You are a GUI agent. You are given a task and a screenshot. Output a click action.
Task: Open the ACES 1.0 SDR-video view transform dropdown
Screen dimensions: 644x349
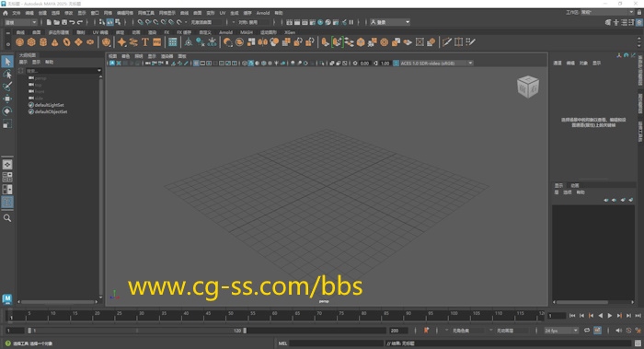click(436, 64)
